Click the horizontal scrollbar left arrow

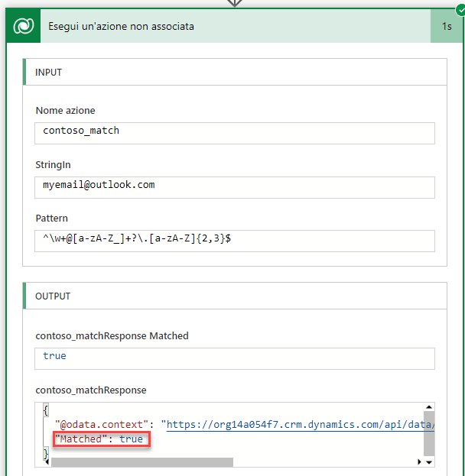pos(47,462)
